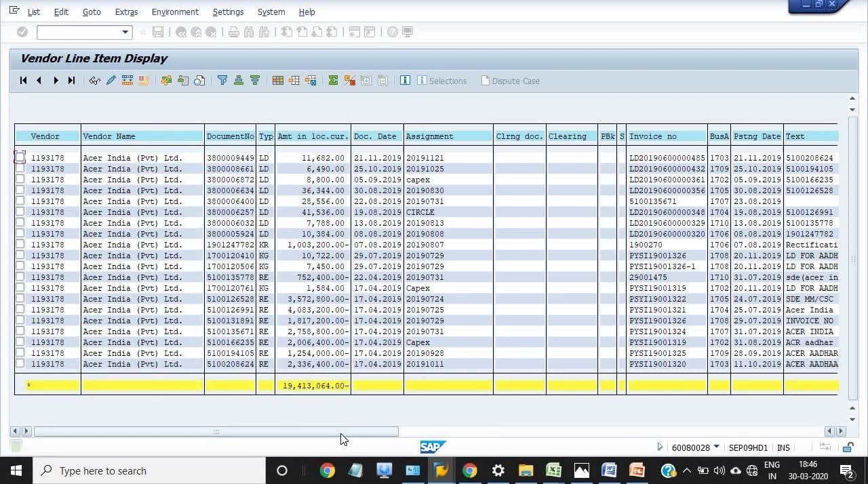
Task: Tick checkbox for document 3800008661 row
Action: 20,168
